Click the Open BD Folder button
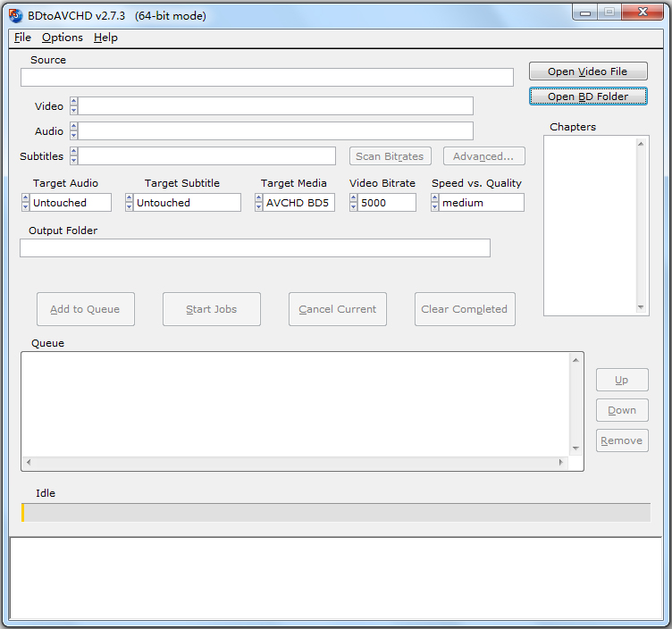672x629 pixels. click(588, 96)
